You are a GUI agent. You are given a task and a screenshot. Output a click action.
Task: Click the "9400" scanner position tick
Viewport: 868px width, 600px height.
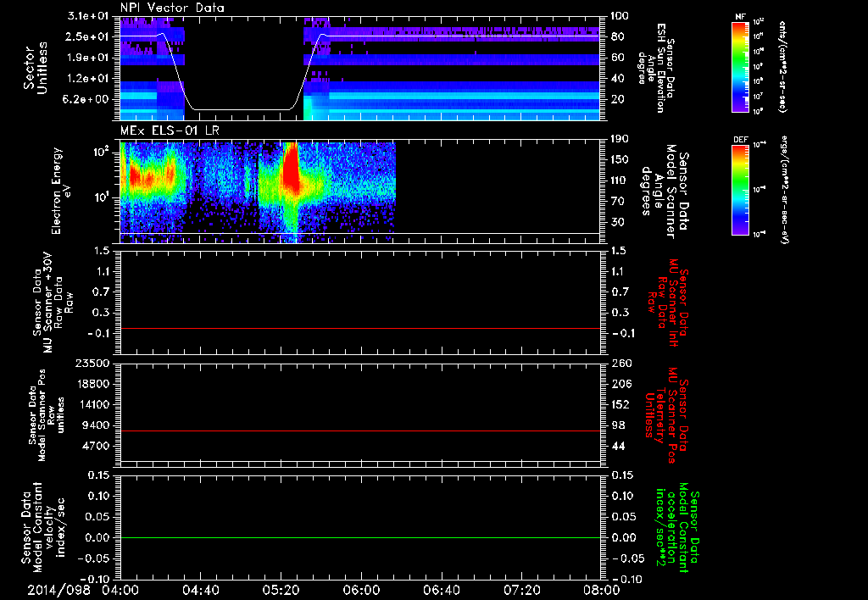[97, 425]
